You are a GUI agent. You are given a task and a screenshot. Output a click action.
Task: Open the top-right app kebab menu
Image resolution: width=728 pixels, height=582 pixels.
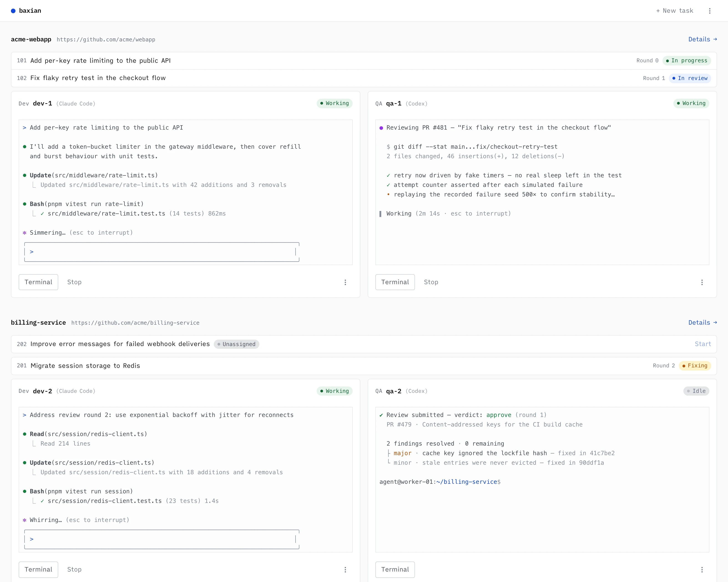tap(709, 11)
